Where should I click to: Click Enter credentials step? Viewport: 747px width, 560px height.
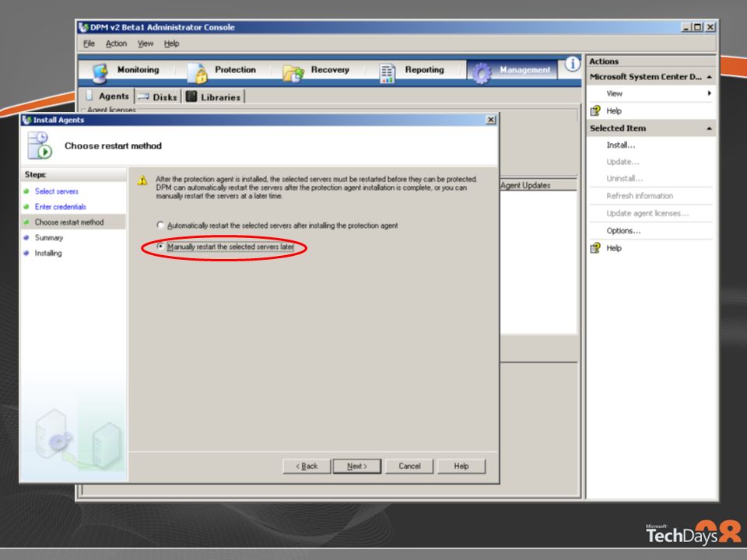click(x=60, y=207)
